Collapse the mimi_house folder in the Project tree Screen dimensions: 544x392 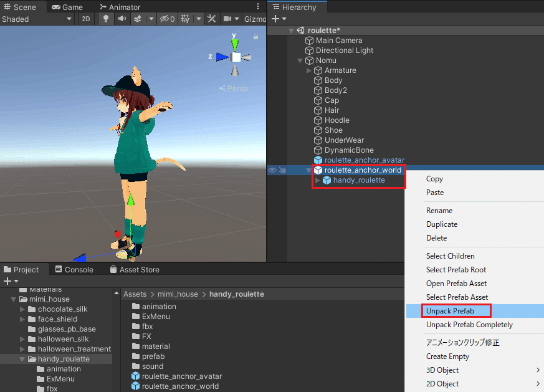14,299
